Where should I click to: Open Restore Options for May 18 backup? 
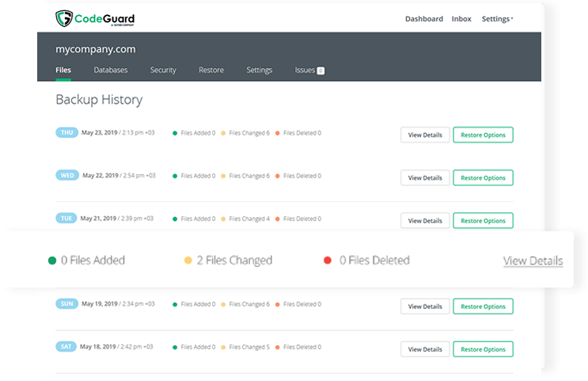[483, 349]
